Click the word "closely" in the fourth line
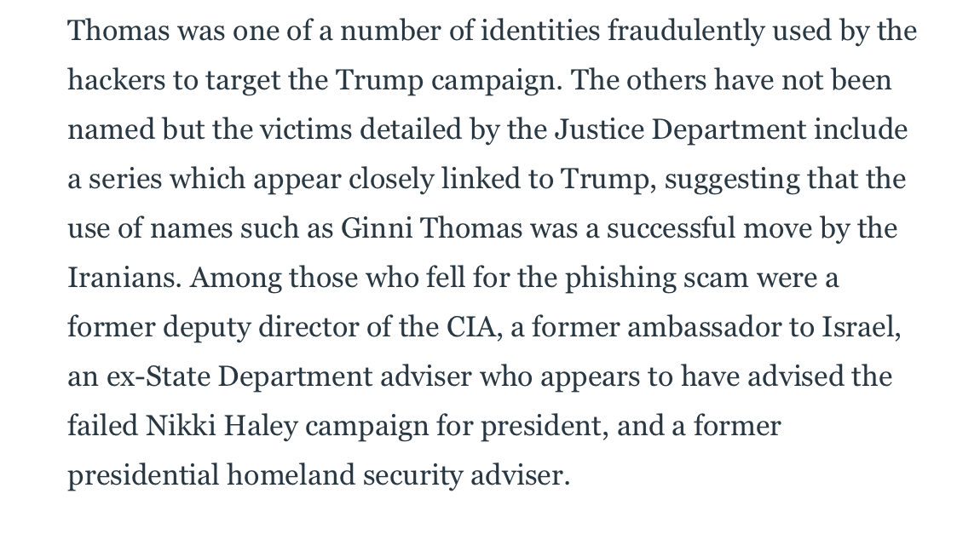The height and width of the screenshot is (534, 980). (391, 179)
